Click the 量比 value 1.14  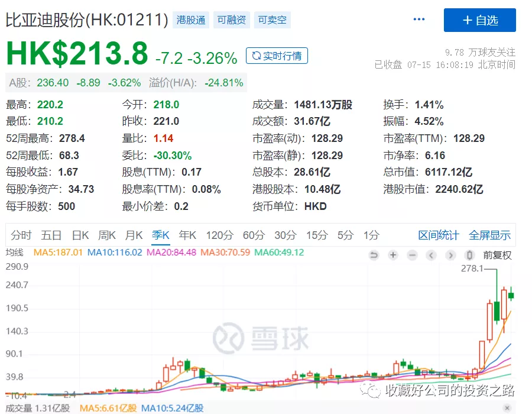163,138
